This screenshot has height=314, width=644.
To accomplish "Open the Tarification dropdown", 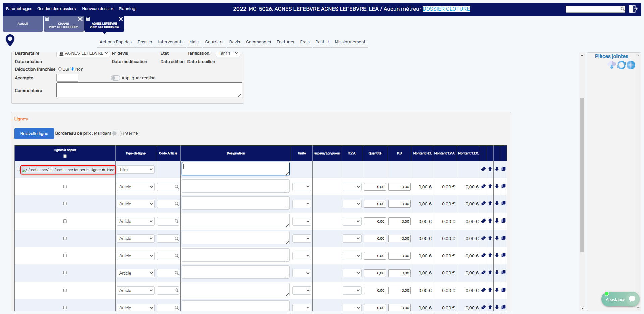I will coord(228,53).
